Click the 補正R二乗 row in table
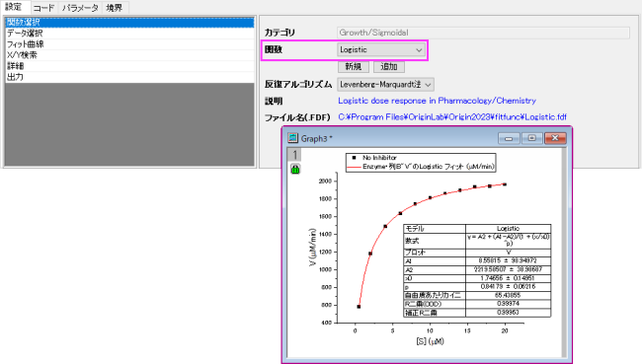 477,313
